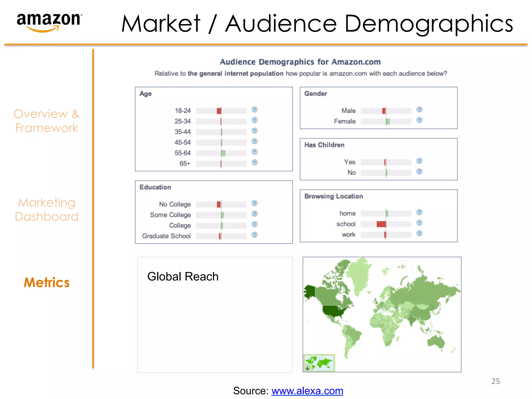Viewport: 532px width, 399px height.
Task: Click the page number 25
Action: coord(496,381)
